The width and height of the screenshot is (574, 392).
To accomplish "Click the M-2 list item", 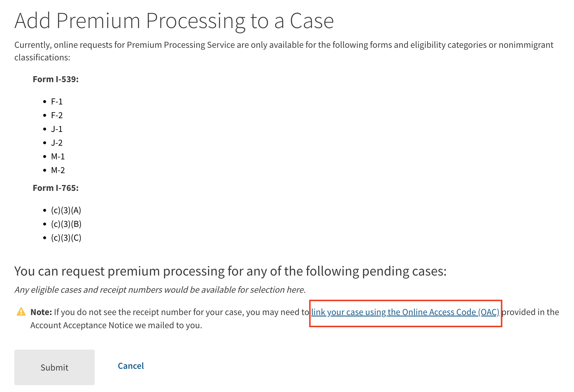I will coord(58,170).
